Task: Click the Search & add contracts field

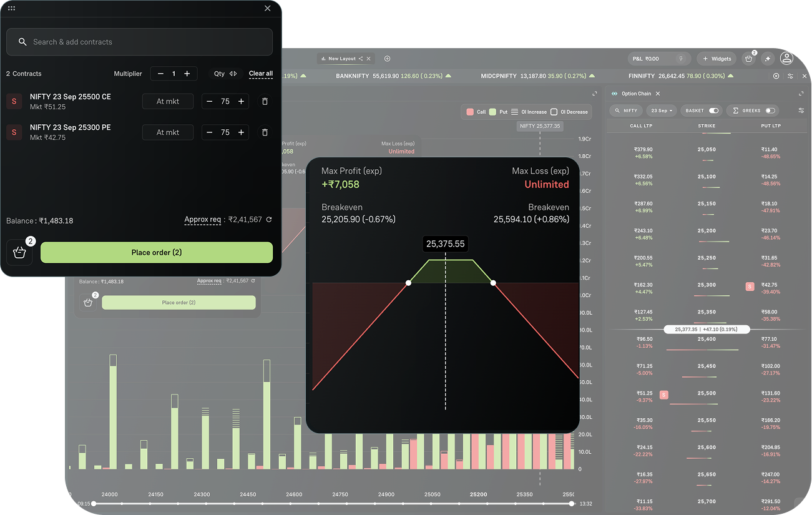Action: click(139, 42)
